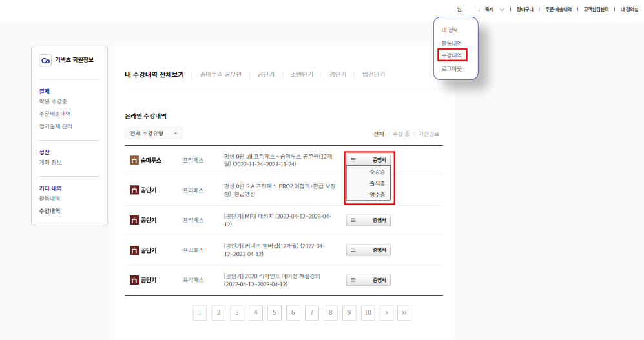The height and width of the screenshot is (340, 644).
Task: Open the 전체 수강유형 filter dropdown
Action: click(x=154, y=134)
